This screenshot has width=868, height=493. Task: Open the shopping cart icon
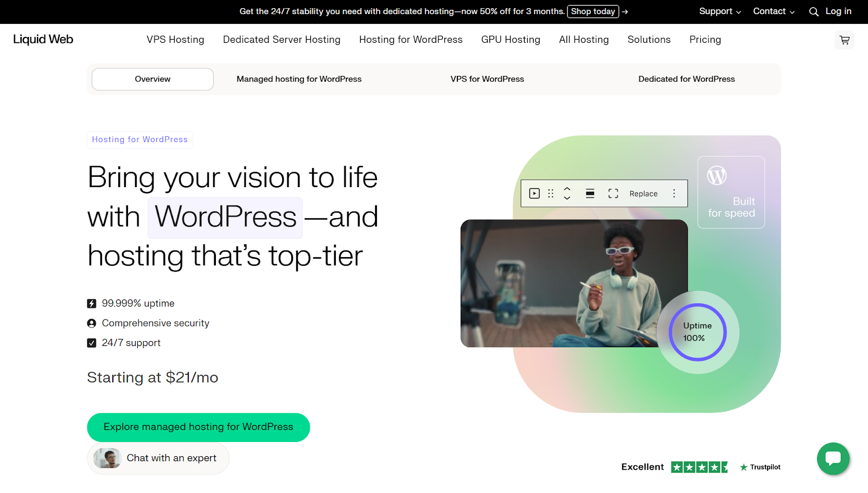point(844,40)
